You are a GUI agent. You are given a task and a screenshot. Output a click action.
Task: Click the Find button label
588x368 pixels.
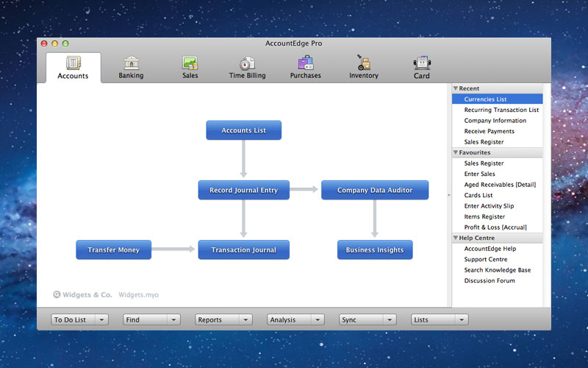[133, 320]
